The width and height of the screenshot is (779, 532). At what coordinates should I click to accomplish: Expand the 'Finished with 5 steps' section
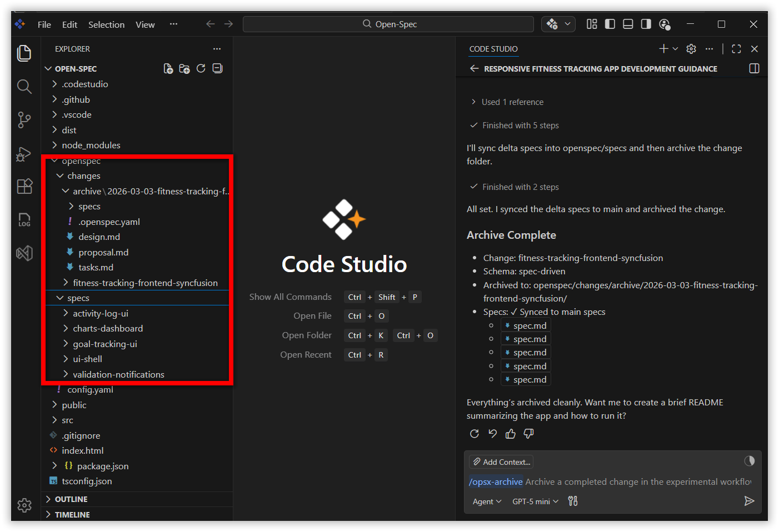point(514,126)
